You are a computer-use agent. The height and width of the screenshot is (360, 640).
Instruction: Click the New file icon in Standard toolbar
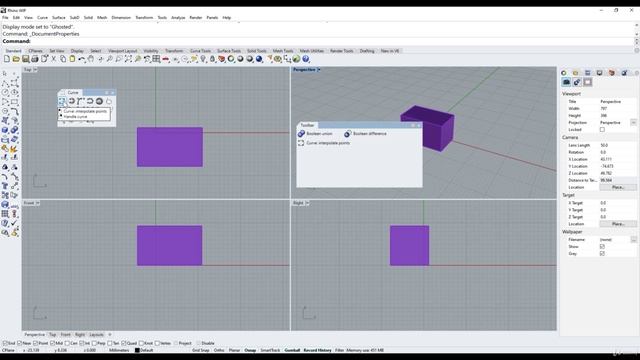[x=7, y=59]
